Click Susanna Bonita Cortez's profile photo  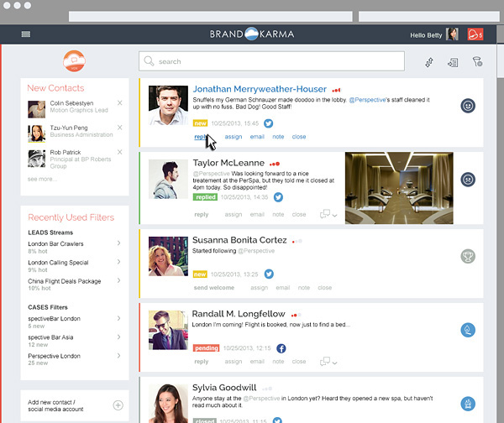pos(168,256)
